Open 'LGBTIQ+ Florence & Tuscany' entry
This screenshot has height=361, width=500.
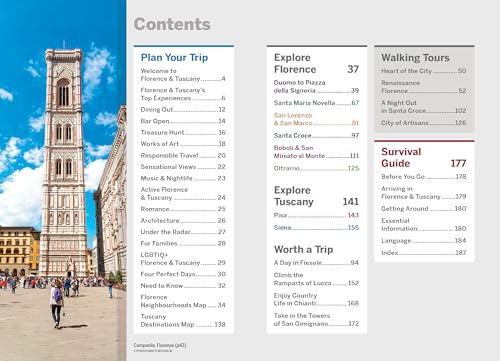pos(183,259)
